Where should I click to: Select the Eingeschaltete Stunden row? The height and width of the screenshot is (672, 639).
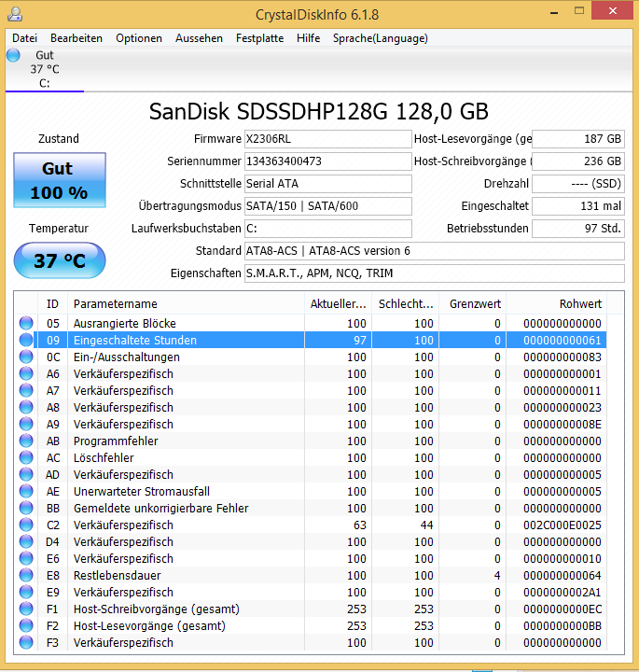pos(312,340)
